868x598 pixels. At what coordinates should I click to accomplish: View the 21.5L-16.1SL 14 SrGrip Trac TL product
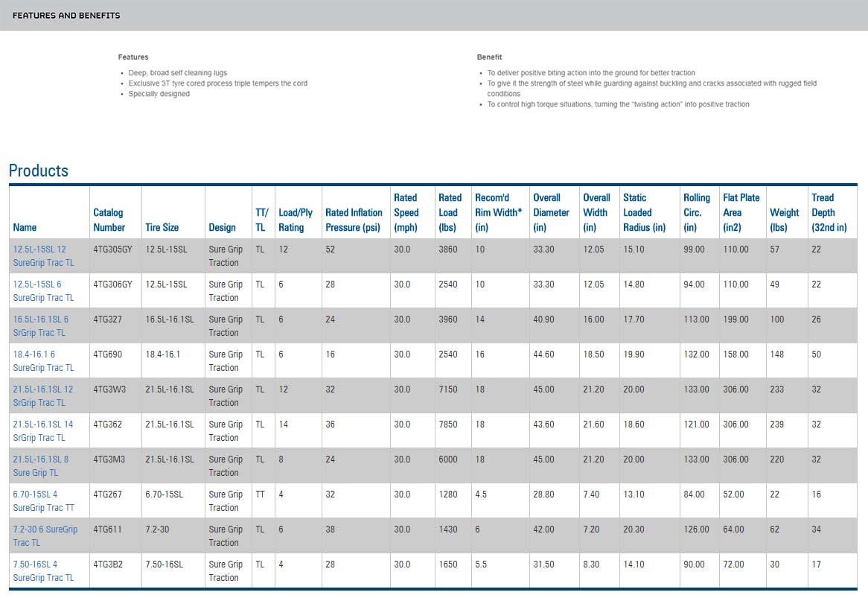click(x=43, y=430)
